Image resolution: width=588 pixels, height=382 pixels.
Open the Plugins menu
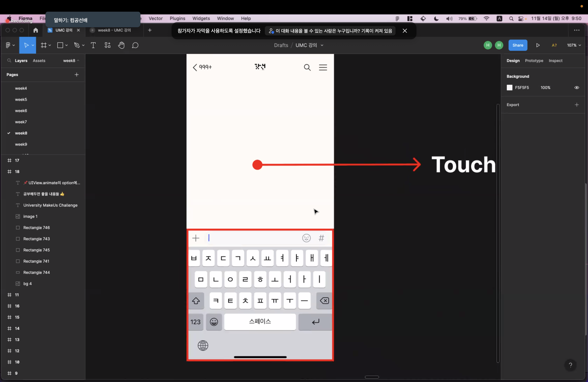tap(177, 18)
